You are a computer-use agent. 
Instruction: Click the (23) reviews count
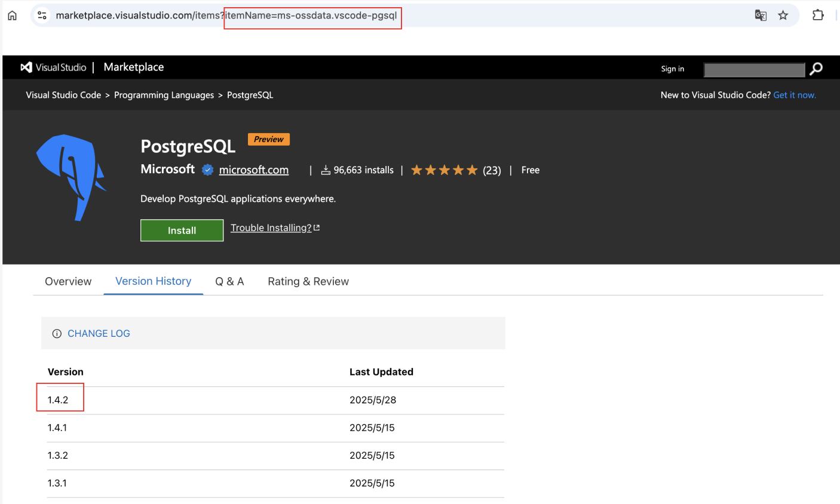pyautogui.click(x=492, y=170)
